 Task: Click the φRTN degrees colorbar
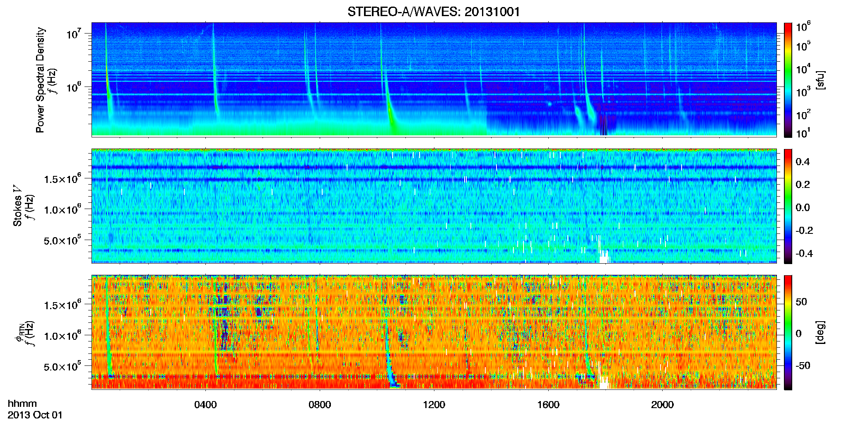click(788, 332)
